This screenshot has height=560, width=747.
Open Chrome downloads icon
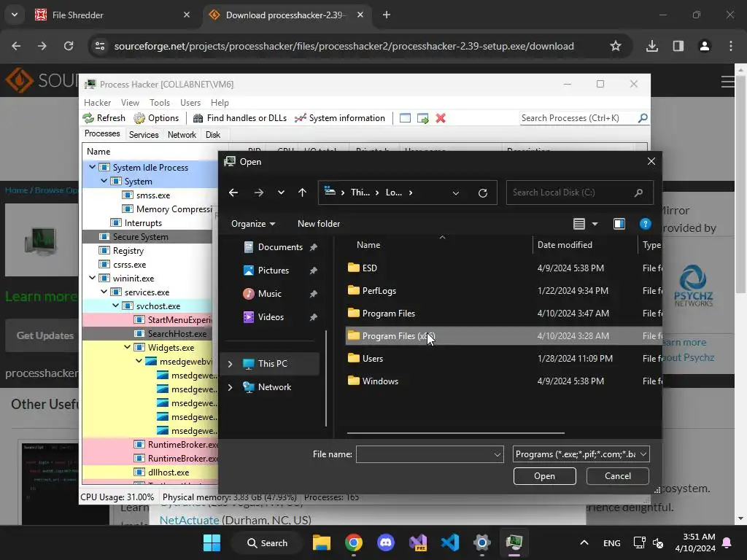[652, 46]
